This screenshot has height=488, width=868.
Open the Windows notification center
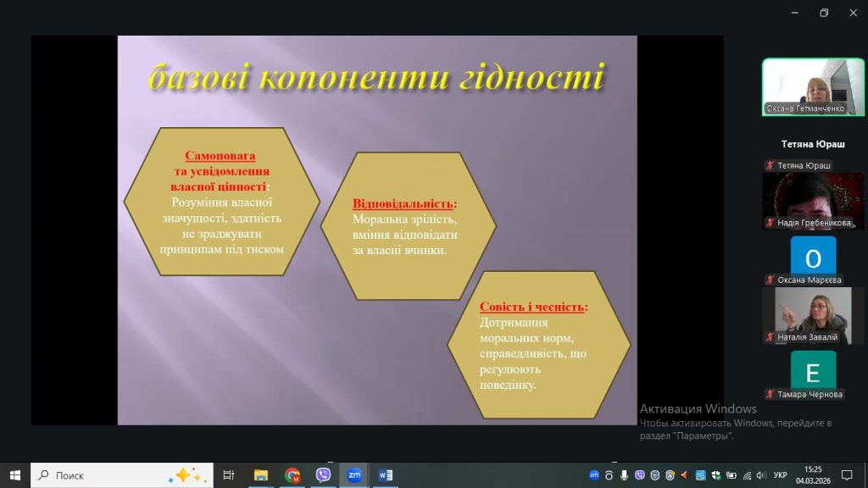pyautogui.click(x=846, y=475)
